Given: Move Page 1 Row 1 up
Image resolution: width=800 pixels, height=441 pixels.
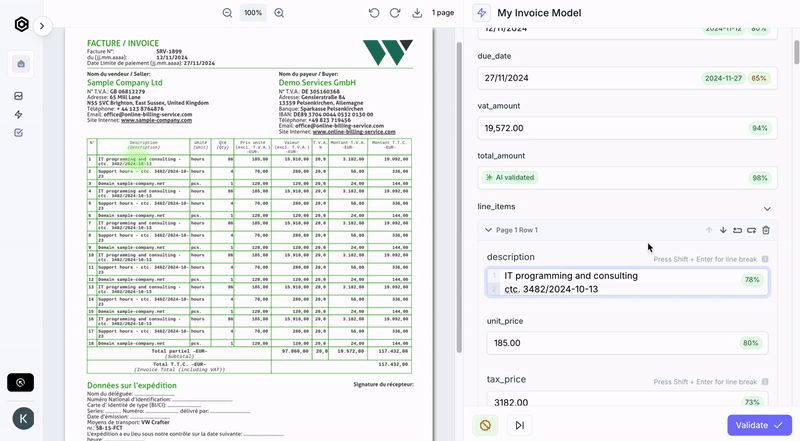Looking at the screenshot, I should coord(709,230).
